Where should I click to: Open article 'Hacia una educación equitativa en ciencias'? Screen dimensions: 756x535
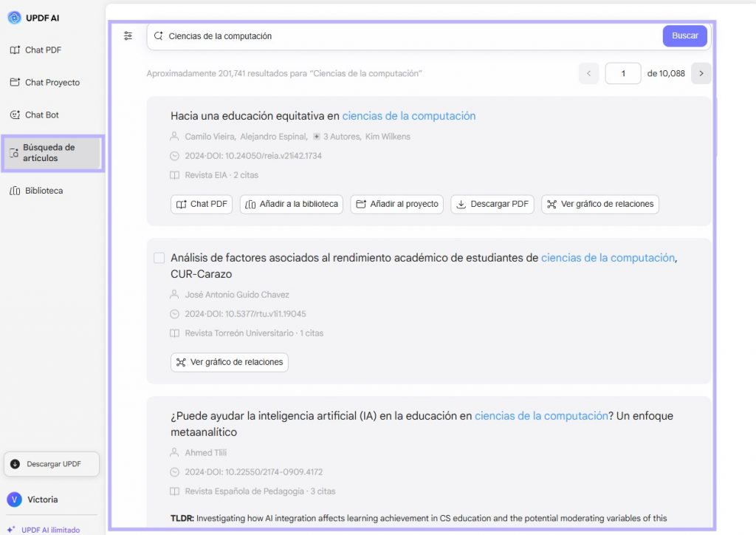coord(323,116)
